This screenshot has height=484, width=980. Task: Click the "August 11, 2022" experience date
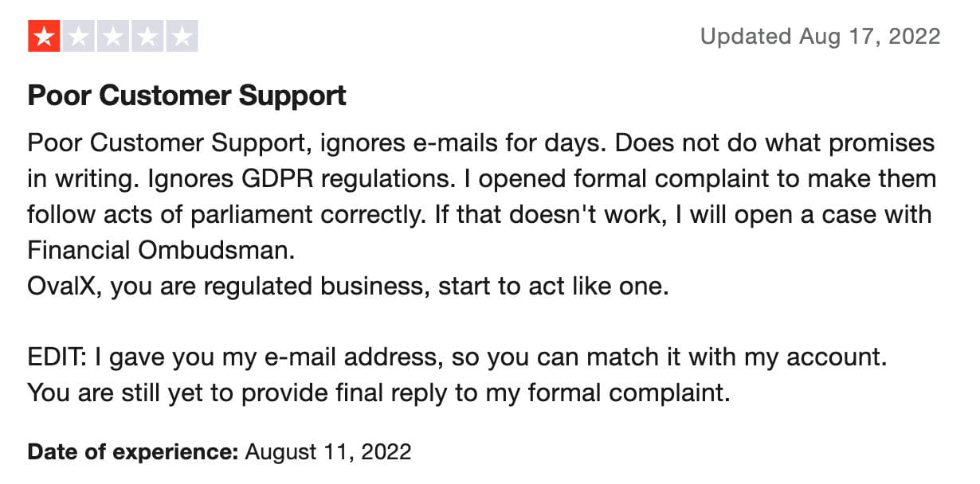click(328, 453)
